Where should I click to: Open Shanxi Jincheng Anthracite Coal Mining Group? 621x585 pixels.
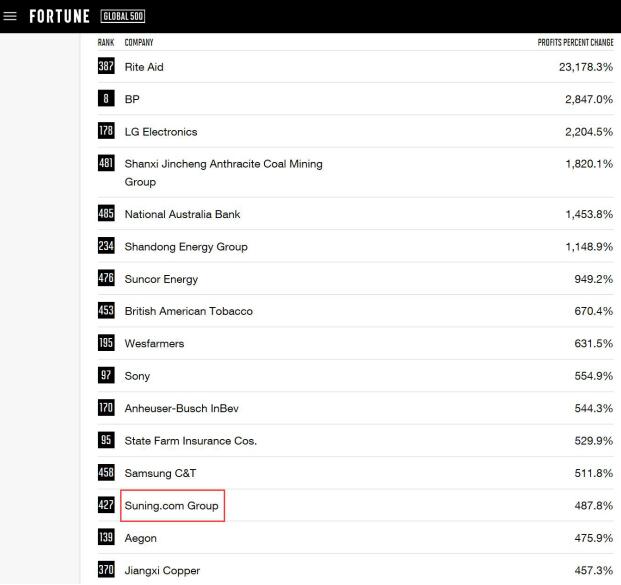click(x=223, y=173)
